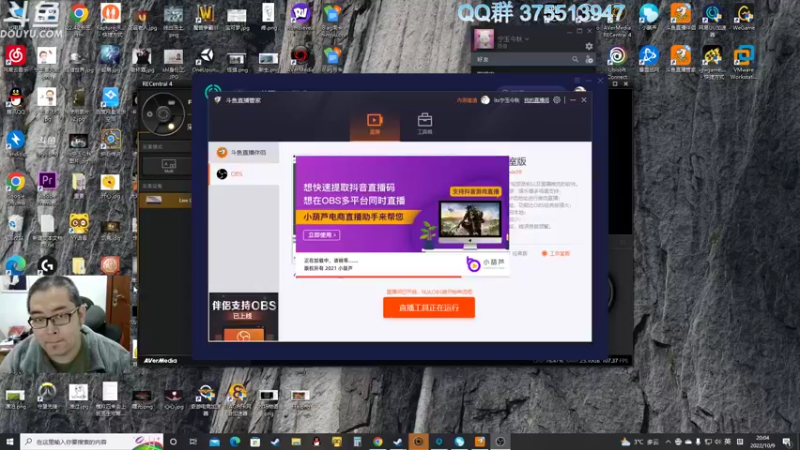This screenshot has width=800, height=450.
Task: Open File Explorer from the taskbar
Action: [296, 441]
